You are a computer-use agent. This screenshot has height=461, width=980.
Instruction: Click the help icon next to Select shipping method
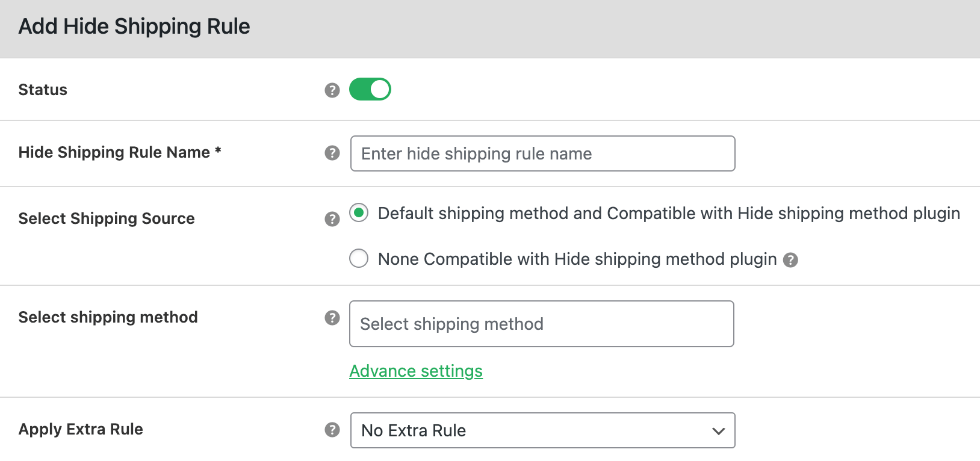[x=332, y=318]
